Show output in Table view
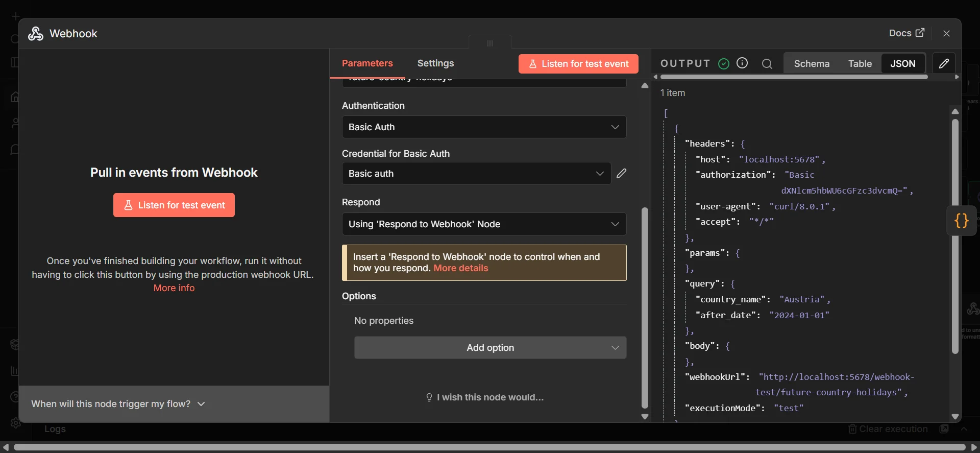Screen dimensions: 980x453 click(860, 63)
